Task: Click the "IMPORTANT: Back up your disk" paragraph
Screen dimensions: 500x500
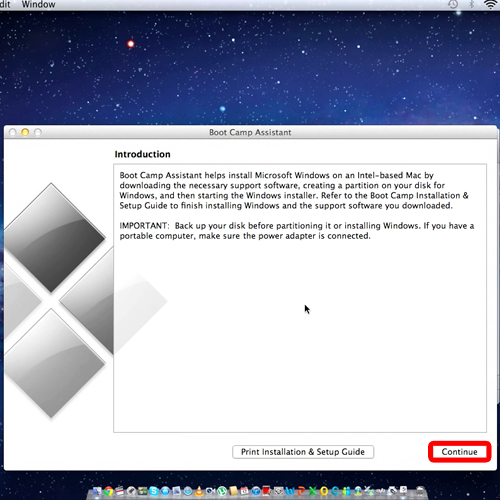Action: (x=297, y=231)
